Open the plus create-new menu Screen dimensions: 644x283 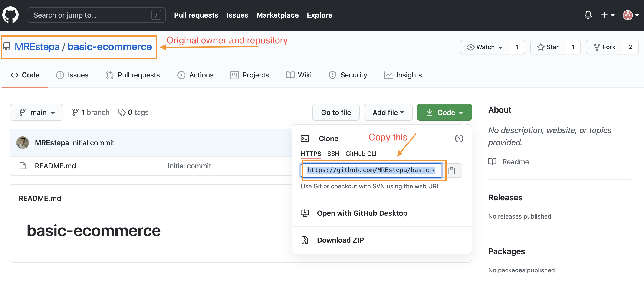pos(608,15)
